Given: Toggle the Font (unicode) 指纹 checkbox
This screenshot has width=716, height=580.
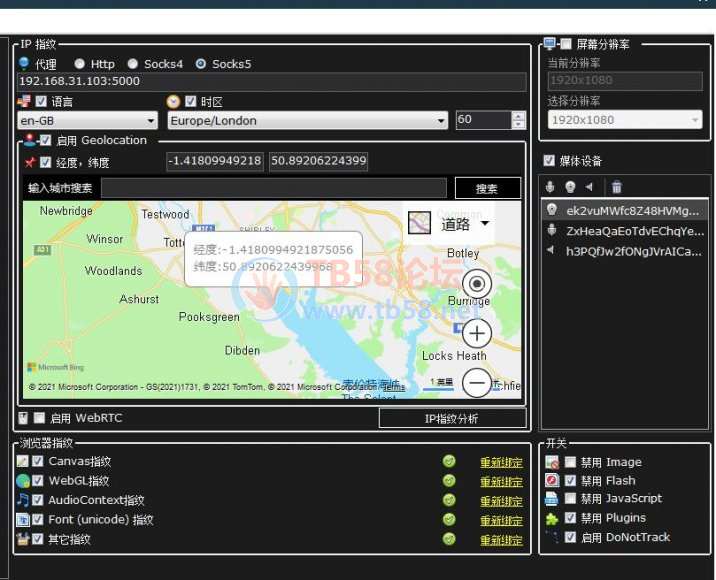Looking at the screenshot, I should coord(37,520).
